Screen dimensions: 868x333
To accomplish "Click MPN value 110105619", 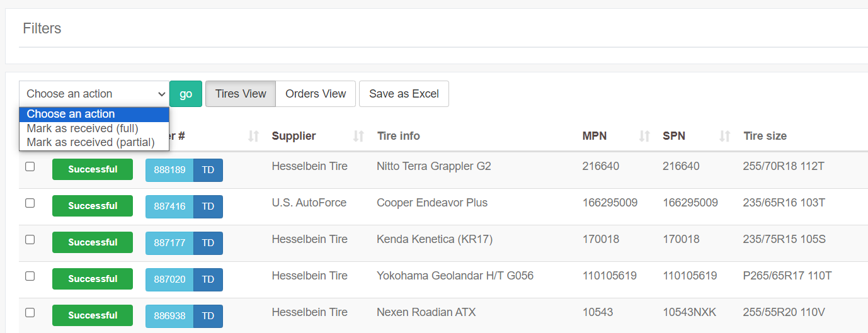I will [610, 276].
